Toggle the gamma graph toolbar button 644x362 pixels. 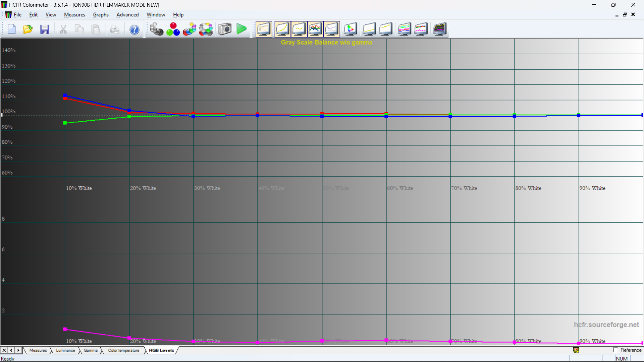[x=299, y=29]
